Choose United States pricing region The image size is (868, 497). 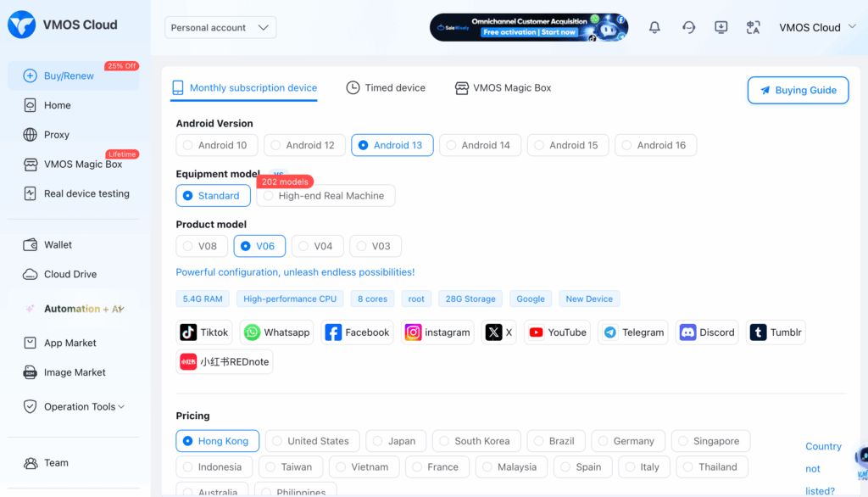pyautogui.click(x=312, y=441)
